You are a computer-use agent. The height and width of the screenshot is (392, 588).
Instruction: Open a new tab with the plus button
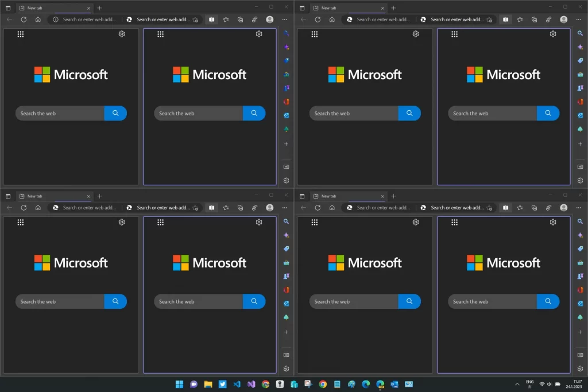click(x=99, y=8)
